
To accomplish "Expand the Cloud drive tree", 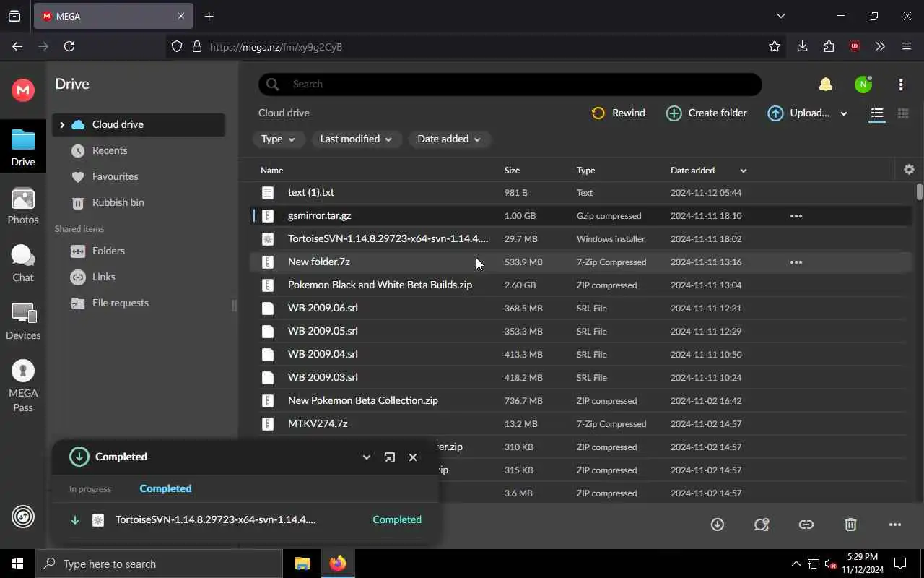I will tap(62, 125).
